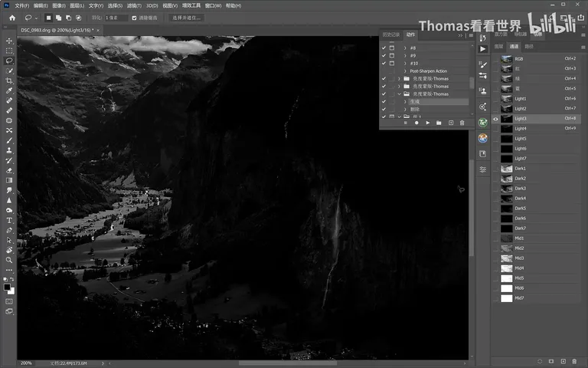The image size is (588, 368).
Task: Select the Lasso tool in the toolbox
Action: pos(9,61)
